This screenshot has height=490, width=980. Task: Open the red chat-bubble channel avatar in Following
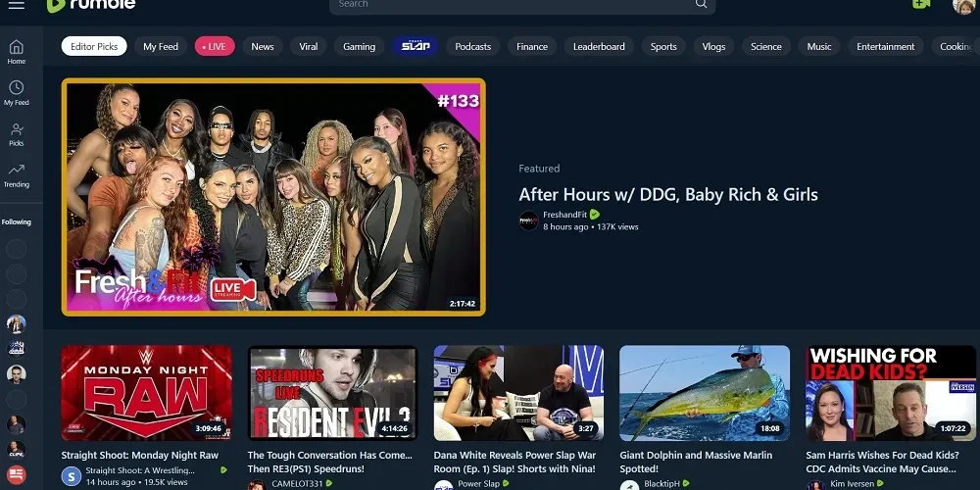(x=17, y=475)
